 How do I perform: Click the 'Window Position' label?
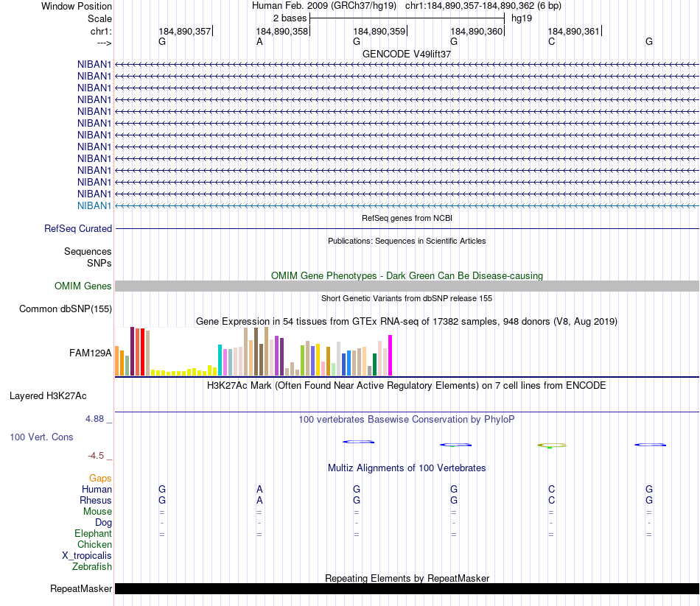tap(77, 6)
